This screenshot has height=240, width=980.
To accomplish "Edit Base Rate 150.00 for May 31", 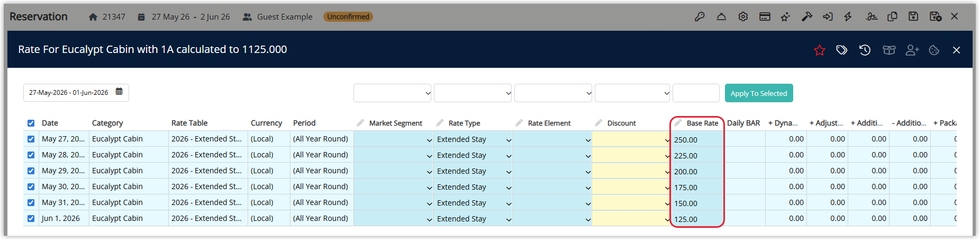I will [697, 203].
